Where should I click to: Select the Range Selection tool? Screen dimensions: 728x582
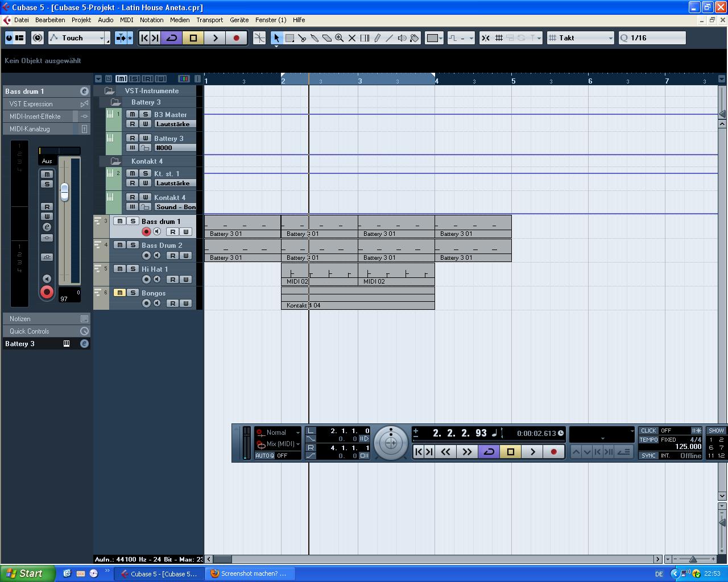(289, 38)
